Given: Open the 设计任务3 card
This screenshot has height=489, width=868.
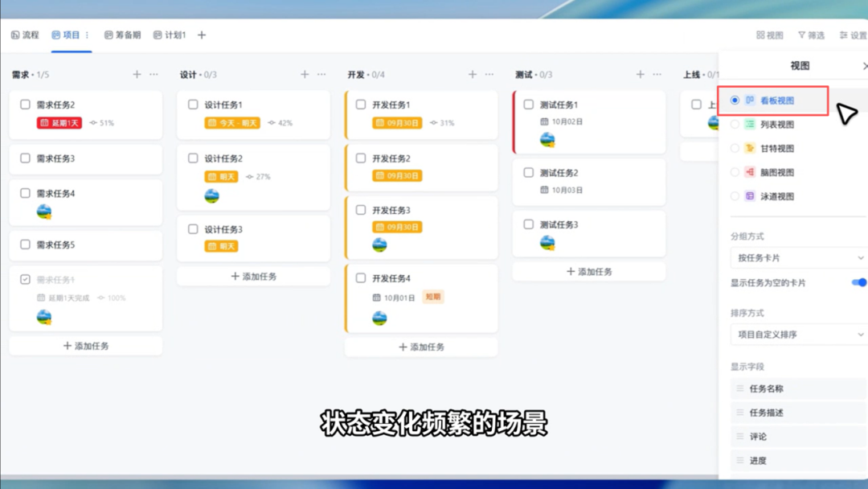Looking at the screenshot, I should (253, 238).
